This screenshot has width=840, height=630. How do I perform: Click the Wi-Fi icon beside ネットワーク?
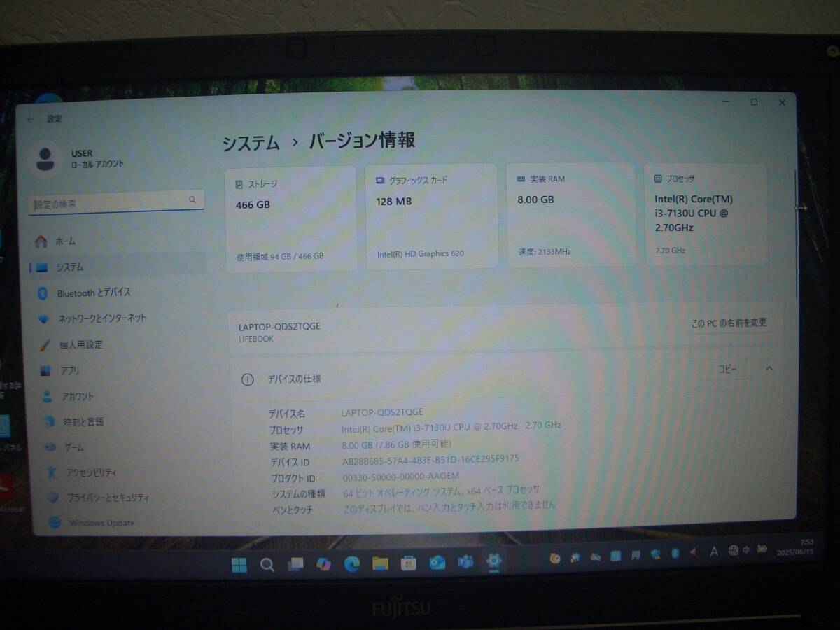point(43,319)
